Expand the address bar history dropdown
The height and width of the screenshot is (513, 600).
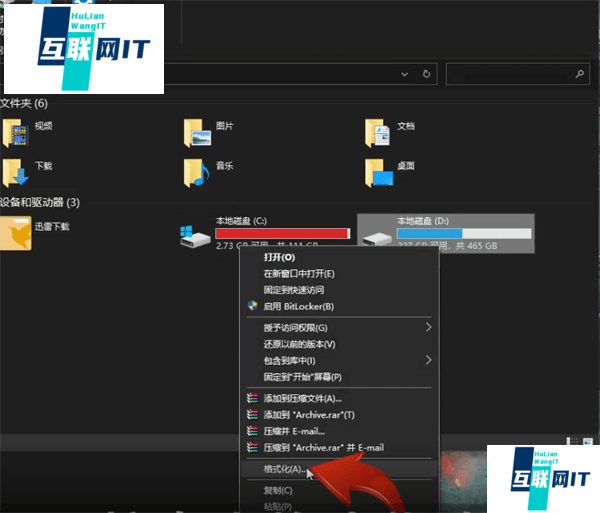point(407,74)
